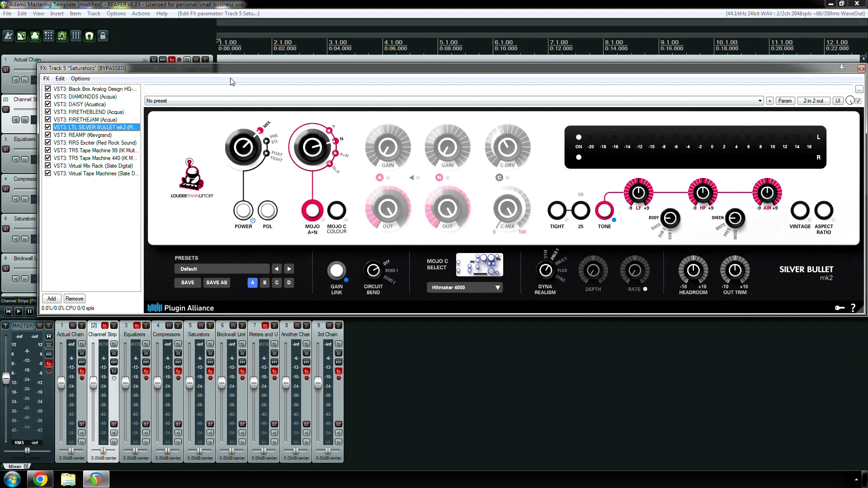This screenshot has width=868, height=488.
Task: Open env button on Compressors mixer strip
Action: click(178, 362)
